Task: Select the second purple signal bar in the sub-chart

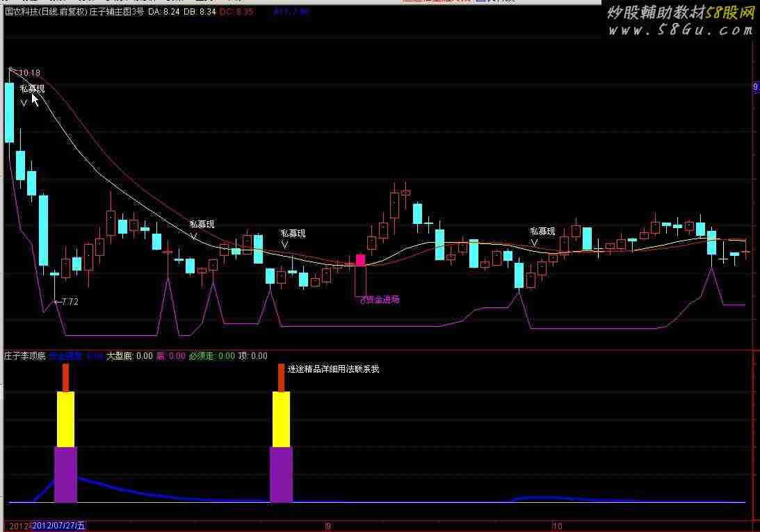Action: 281,475
